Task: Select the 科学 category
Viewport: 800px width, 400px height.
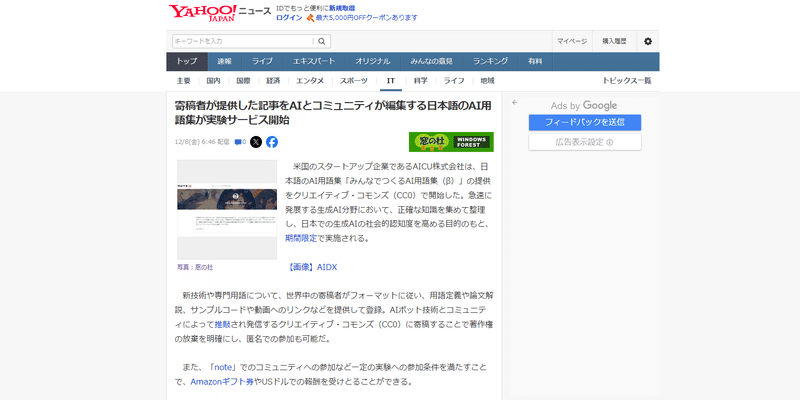Action: coord(420,81)
